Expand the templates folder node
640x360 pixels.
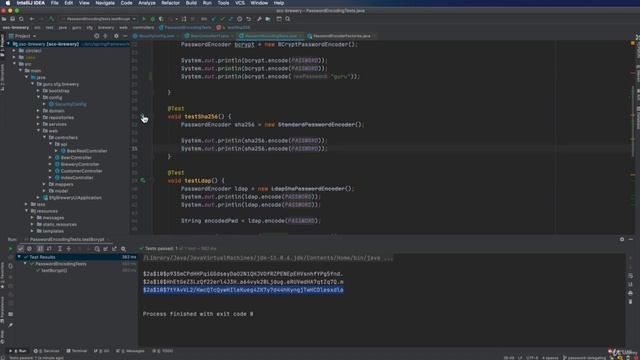tap(32, 231)
